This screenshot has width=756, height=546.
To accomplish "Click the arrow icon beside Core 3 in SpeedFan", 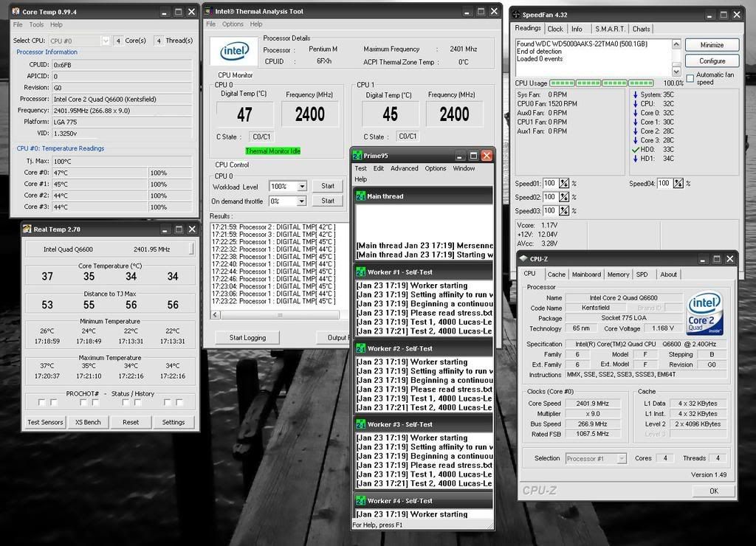I will pos(636,140).
